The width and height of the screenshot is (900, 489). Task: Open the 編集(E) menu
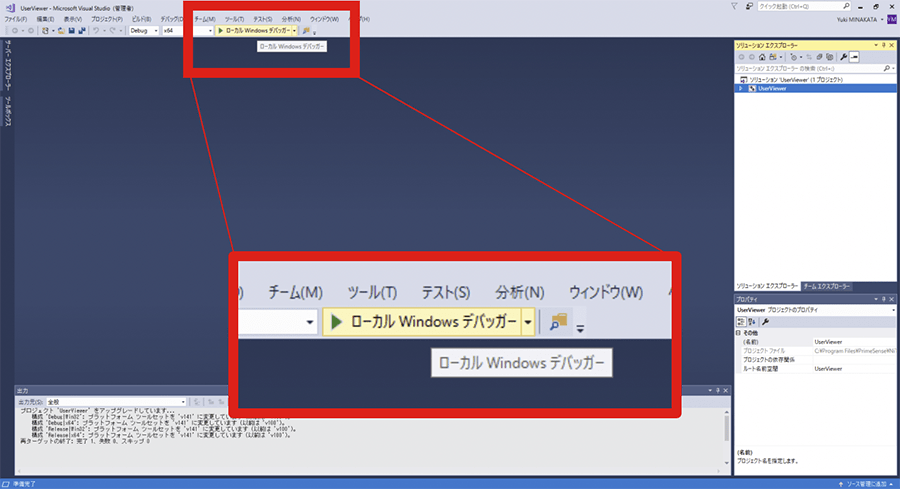45,19
